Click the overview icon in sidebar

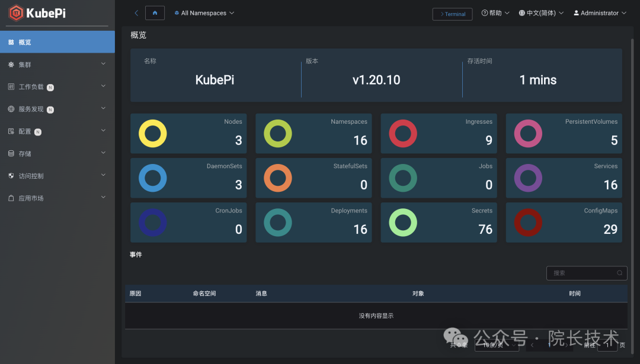pyautogui.click(x=11, y=42)
